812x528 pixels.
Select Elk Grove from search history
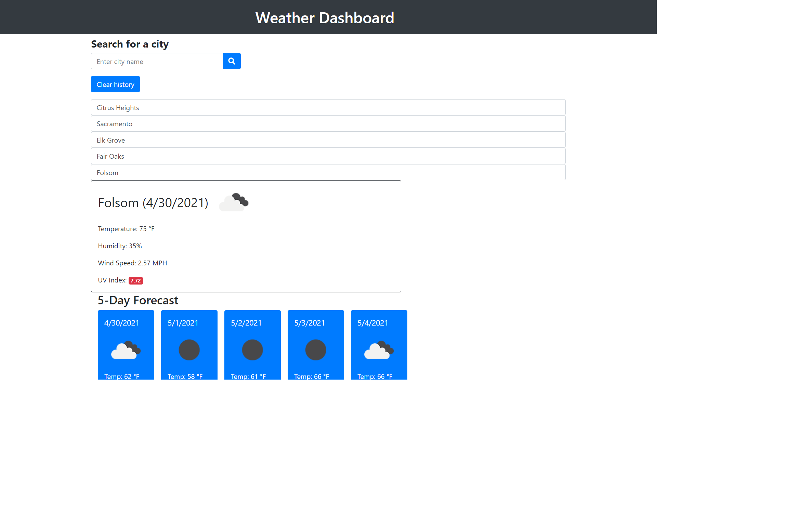pyautogui.click(x=327, y=140)
